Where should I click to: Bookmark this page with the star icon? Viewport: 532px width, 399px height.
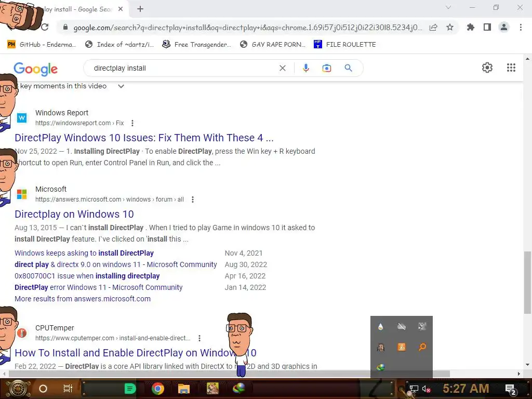450,27
